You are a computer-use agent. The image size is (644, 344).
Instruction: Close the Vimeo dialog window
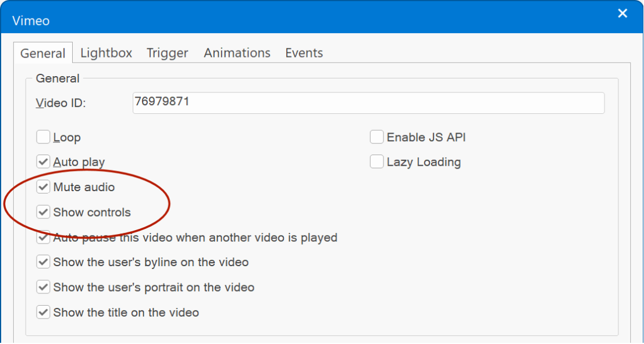pyautogui.click(x=622, y=14)
